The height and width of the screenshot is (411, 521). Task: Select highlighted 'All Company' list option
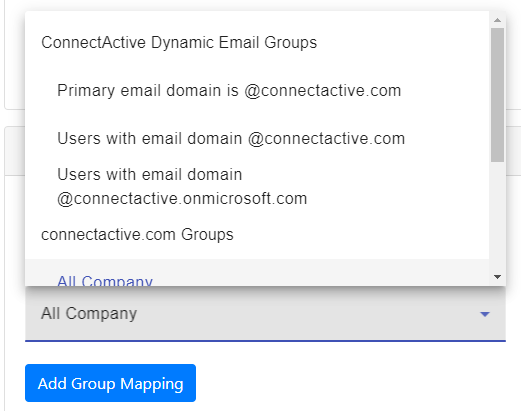coord(257,273)
